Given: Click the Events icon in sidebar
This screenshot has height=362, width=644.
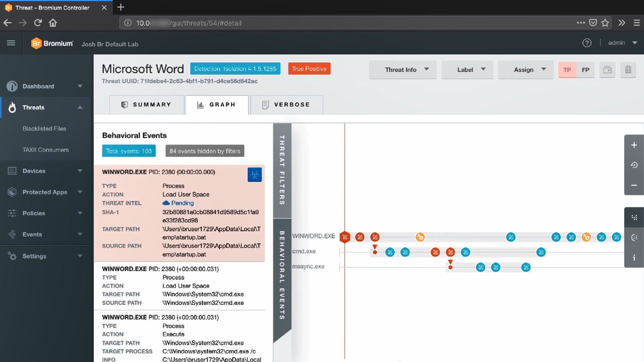Looking at the screenshot, I should 12,234.
